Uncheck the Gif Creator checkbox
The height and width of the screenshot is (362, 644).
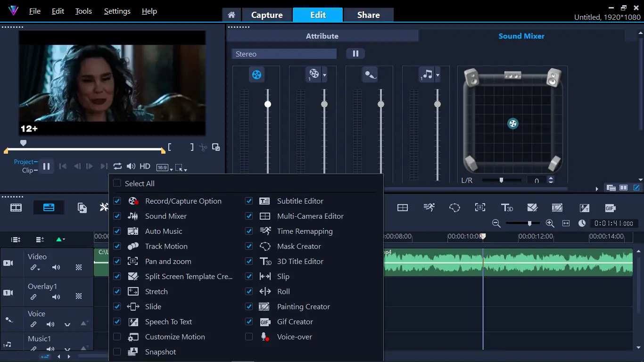tap(249, 321)
